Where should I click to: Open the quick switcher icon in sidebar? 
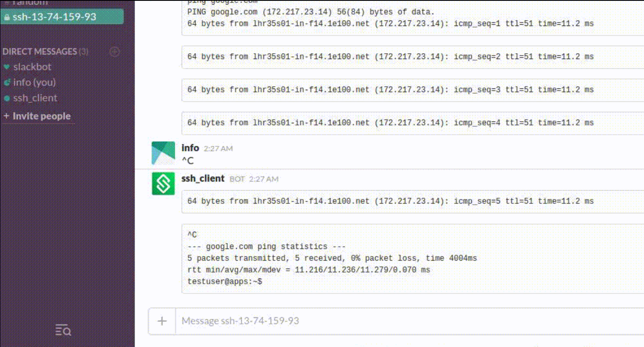63,330
